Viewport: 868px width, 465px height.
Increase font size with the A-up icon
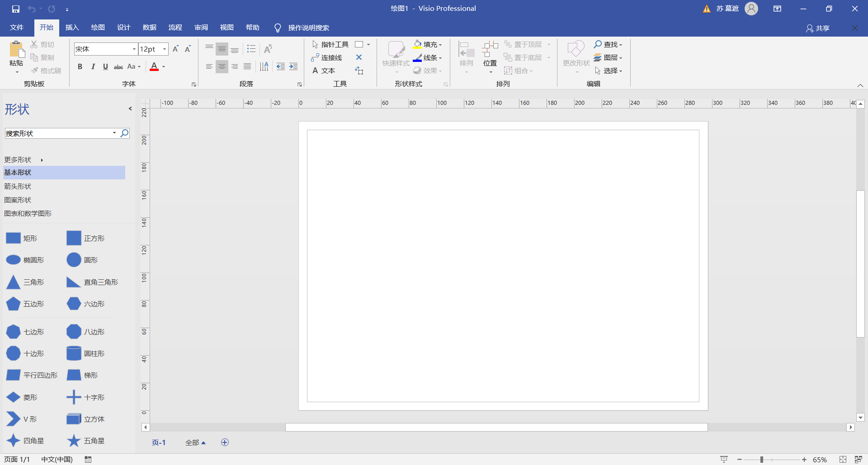tap(176, 49)
